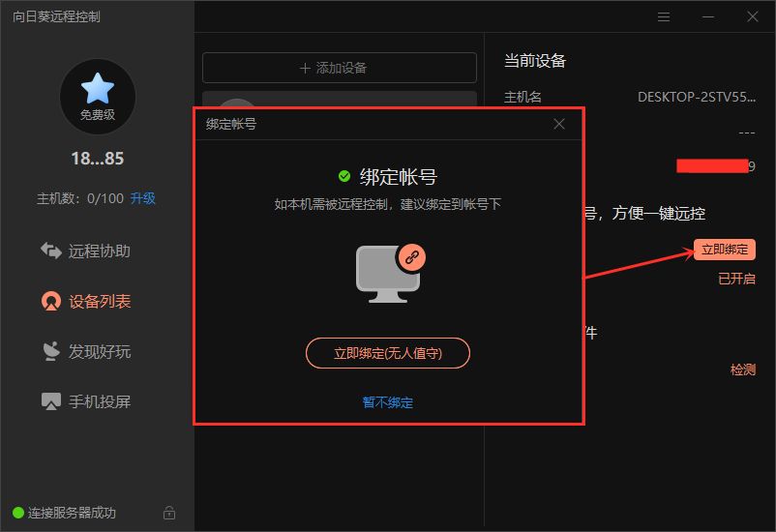Toggle the 已开启 status setting
The width and height of the screenshot is (776, 532).
[736, 279]
